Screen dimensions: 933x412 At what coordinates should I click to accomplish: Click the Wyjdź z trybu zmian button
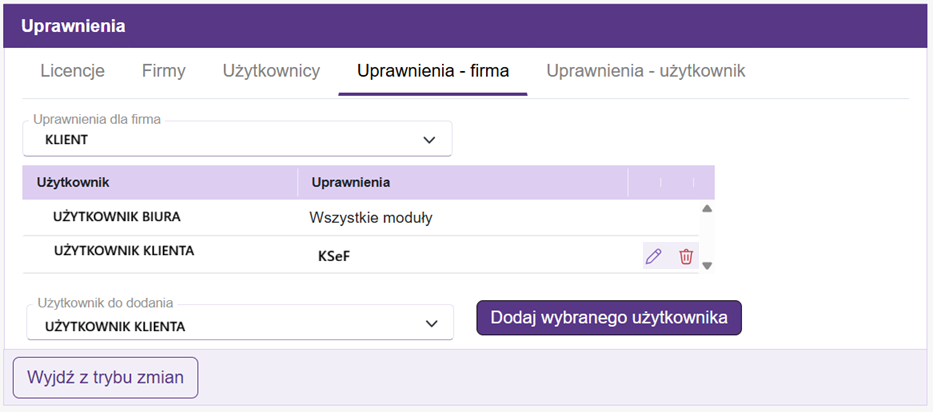(106, 377)
